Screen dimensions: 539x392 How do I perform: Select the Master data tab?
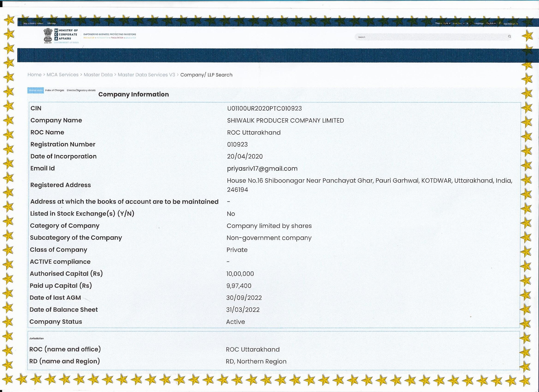point(36,90)
